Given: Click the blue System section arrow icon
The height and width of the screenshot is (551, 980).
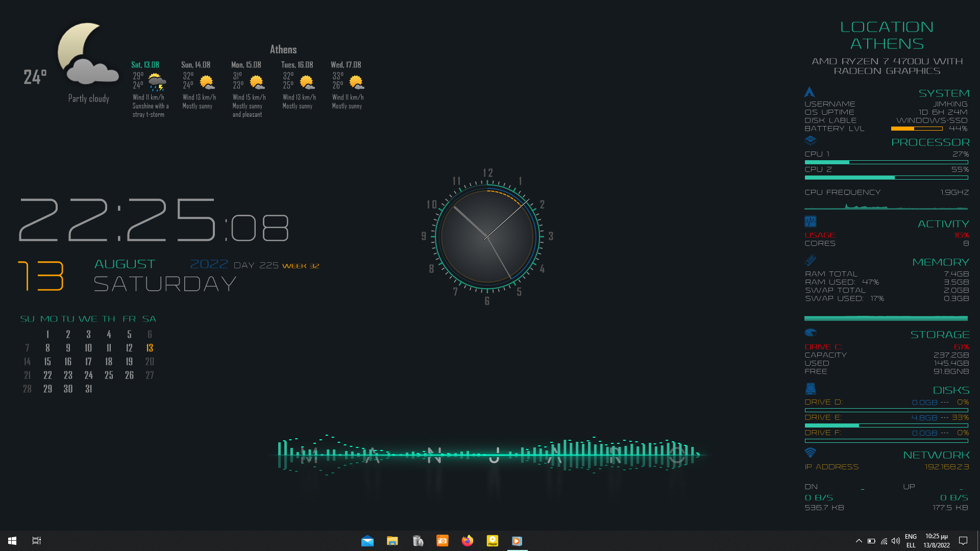Looking at the screenshot, I should pos(810,93).
